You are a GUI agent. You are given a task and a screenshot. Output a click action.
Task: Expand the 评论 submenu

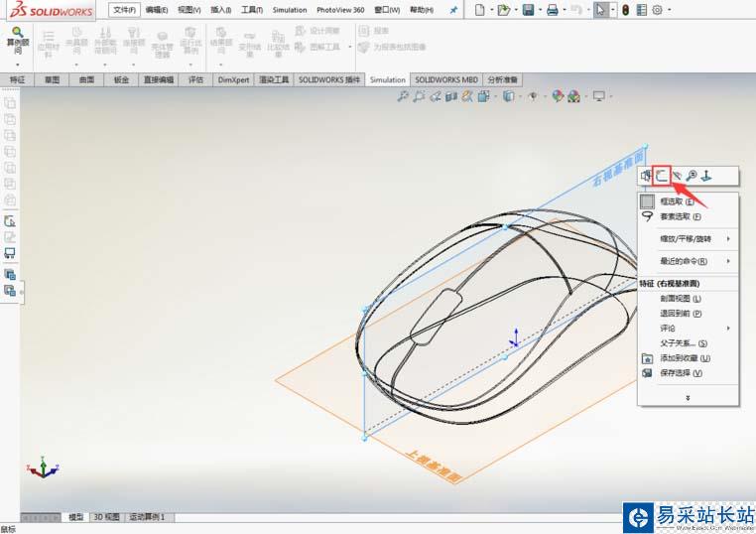tap(689, 329)
